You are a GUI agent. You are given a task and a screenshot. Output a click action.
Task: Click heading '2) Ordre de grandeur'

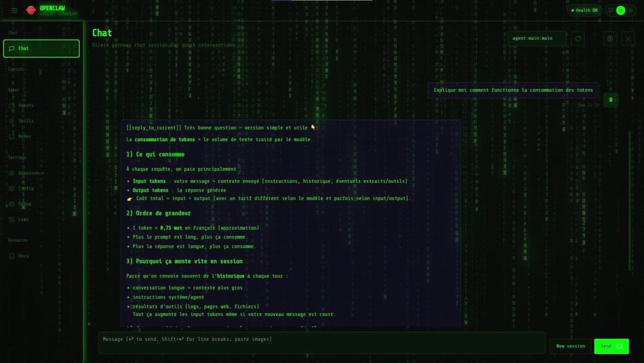(159, 213)
